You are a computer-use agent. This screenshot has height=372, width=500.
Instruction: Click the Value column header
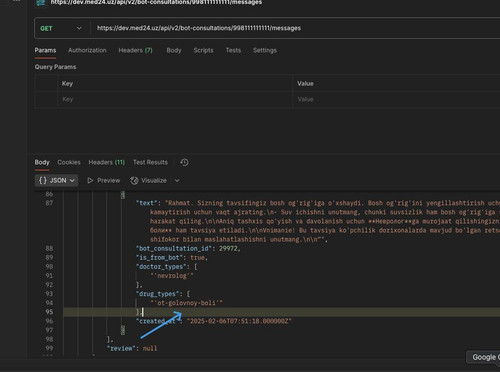(305, 84)
